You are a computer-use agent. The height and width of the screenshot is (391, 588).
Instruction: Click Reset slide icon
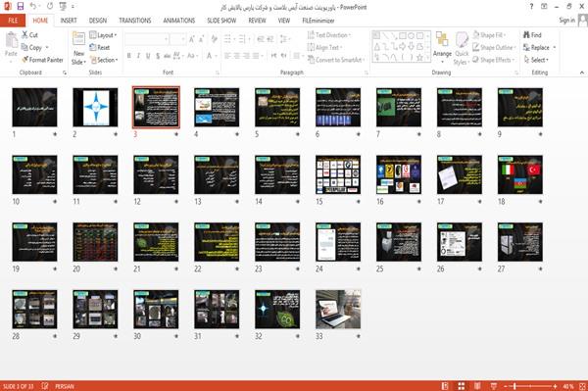pos(93,47)
